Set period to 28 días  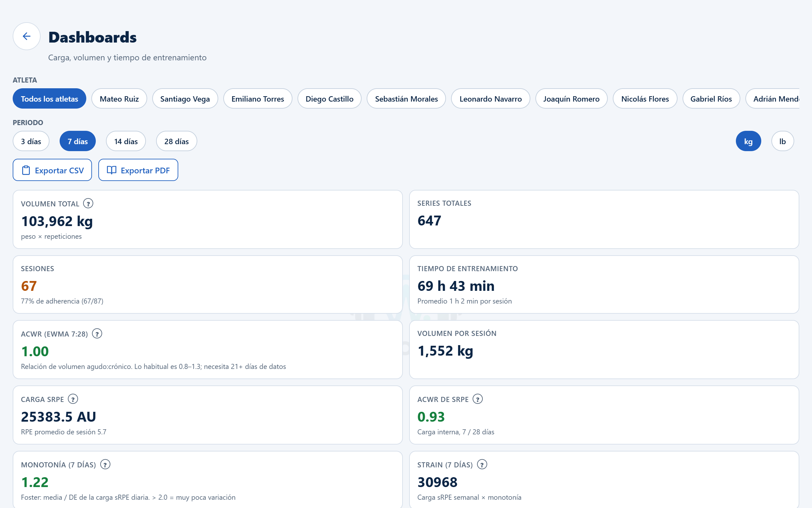point(176,141)
